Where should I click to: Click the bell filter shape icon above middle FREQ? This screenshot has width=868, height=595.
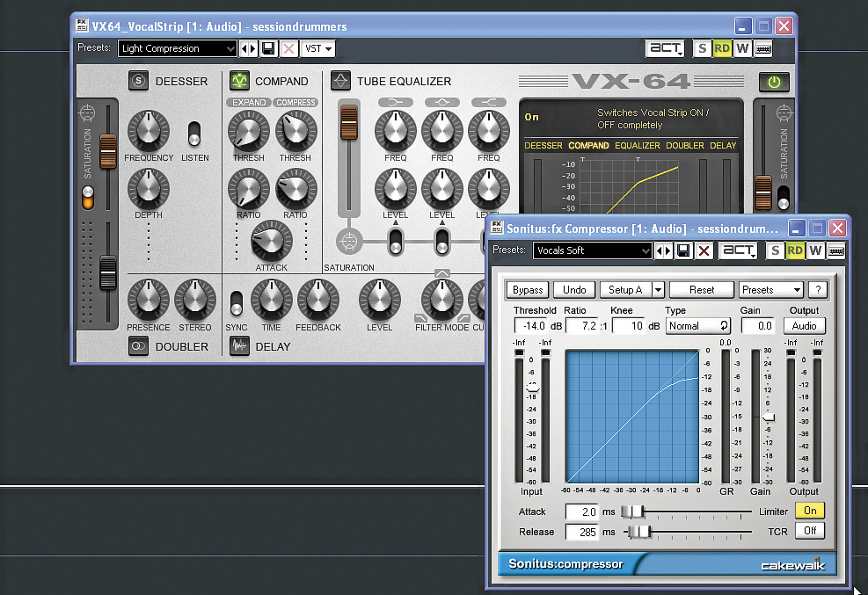pos(441,102)
